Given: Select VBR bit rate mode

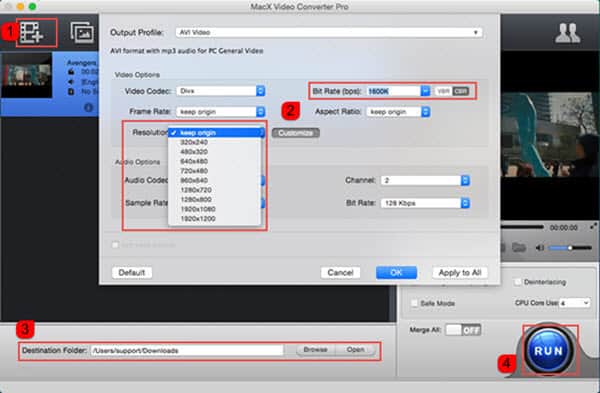Looking at the screenshot, I should point(443,91).
